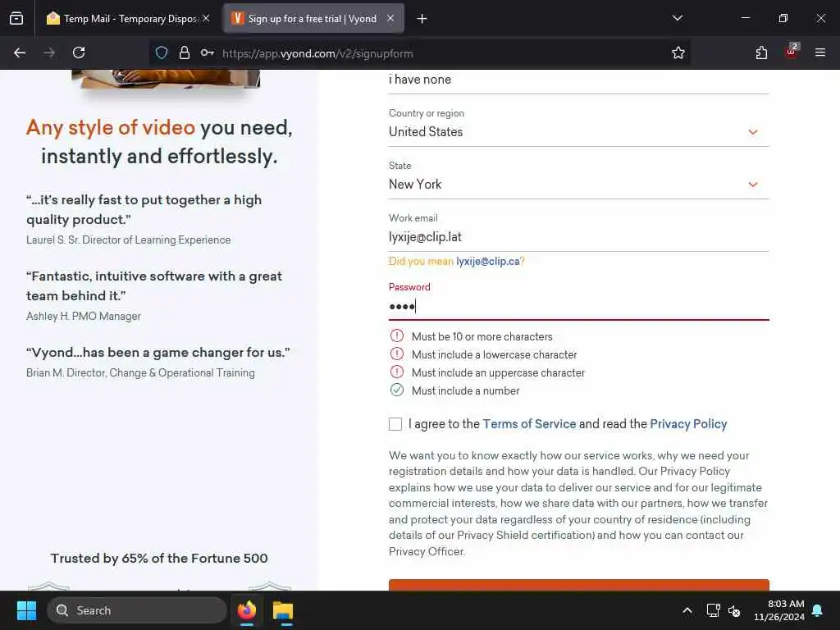Click the number requirement checkmark icon
The image size is (840, 630).
(x=397, y=390)
